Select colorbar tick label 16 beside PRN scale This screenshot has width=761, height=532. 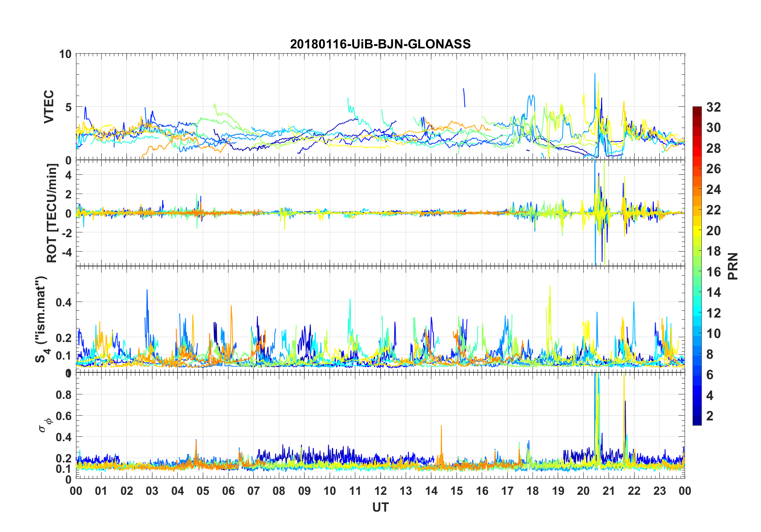713,272
